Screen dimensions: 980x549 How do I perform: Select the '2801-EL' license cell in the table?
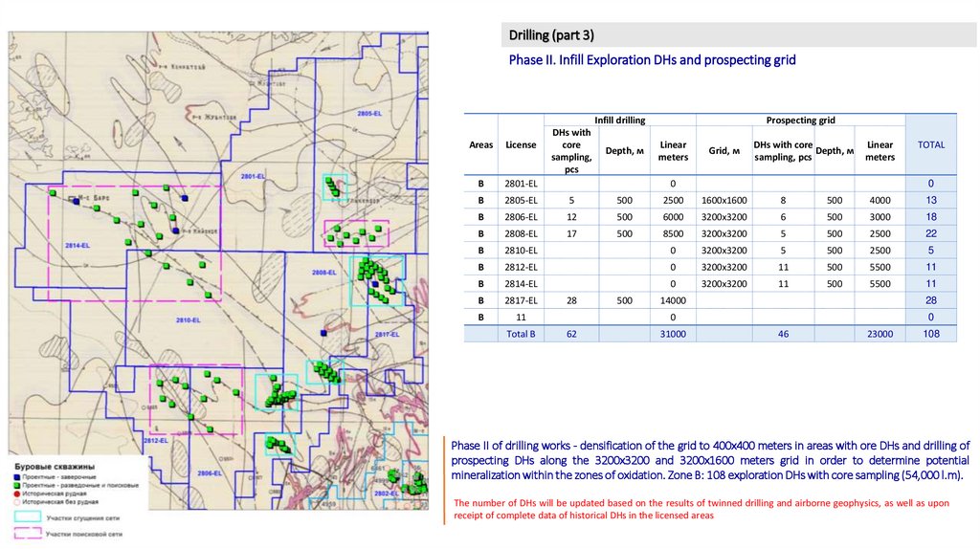tap(521, 184)
